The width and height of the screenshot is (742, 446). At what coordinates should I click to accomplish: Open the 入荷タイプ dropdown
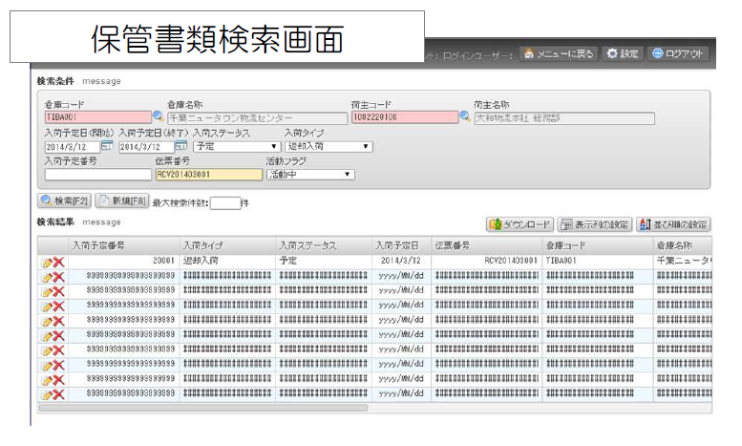[x=328, y=147]
